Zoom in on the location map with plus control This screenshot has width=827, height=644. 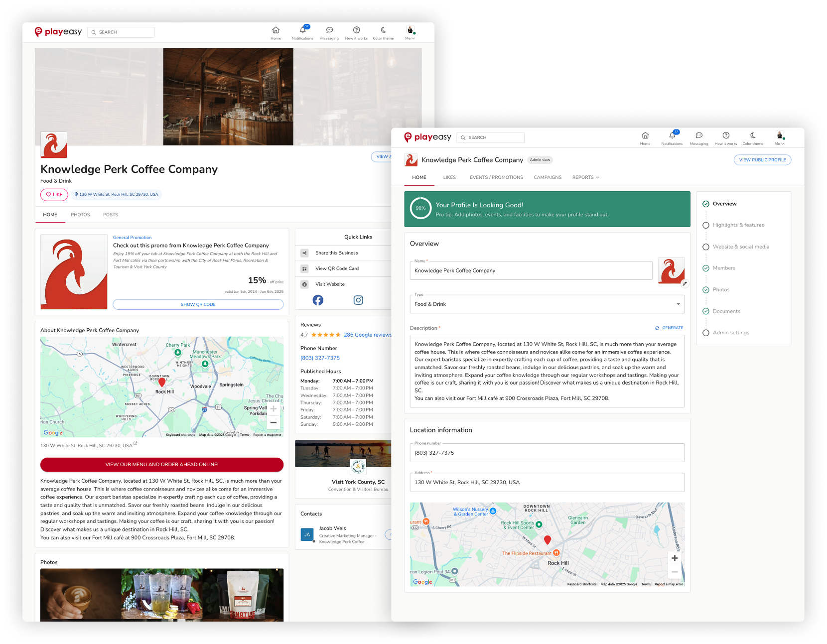[x=675, y=558]
